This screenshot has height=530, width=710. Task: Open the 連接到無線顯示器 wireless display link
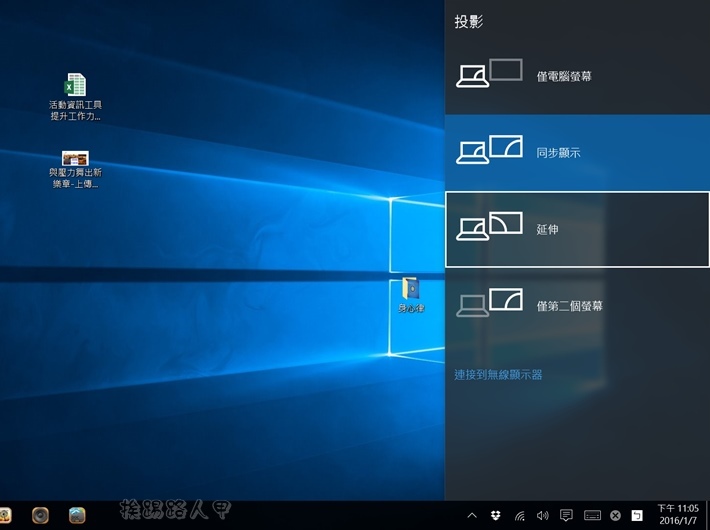pos(498,375)
